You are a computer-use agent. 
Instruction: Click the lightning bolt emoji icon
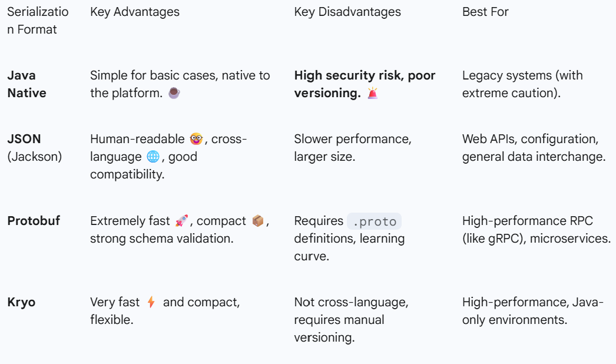tap(151, 302)
